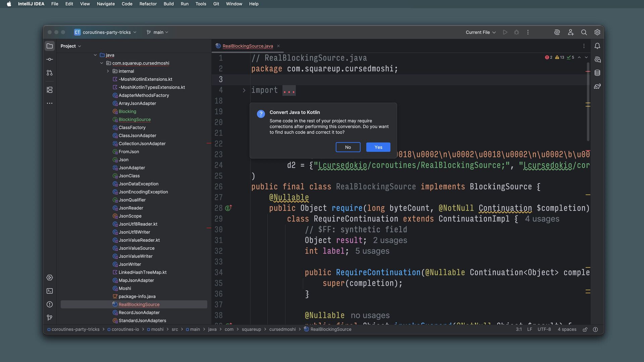Expand the internal package node
The height and width of the screenshot is (362, 644).
coord(108,71)
